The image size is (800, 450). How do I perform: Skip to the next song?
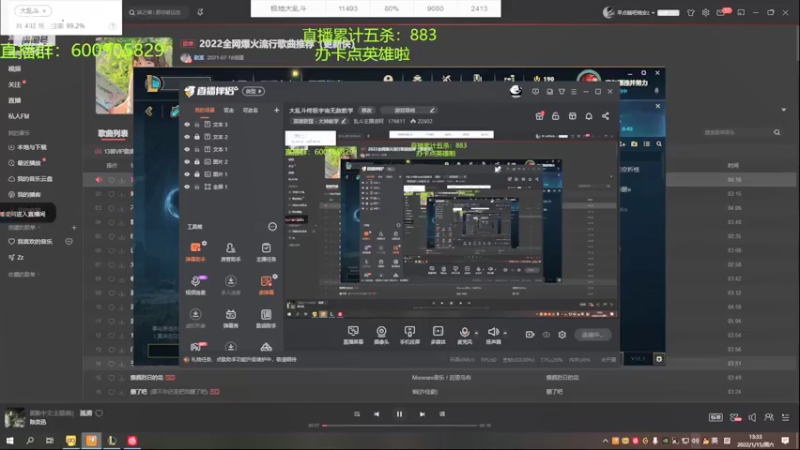[422, 414]
